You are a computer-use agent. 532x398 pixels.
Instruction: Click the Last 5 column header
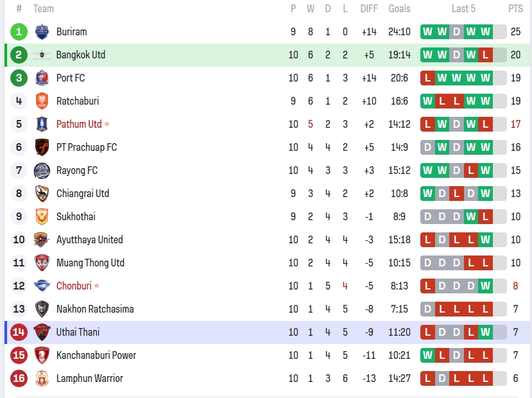click(x=463, y=8)
